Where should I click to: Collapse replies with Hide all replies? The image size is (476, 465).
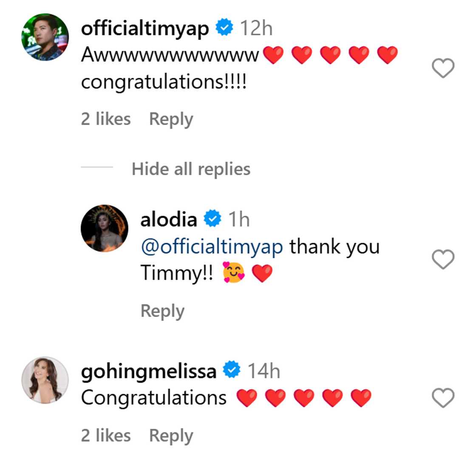coord(191,169)
